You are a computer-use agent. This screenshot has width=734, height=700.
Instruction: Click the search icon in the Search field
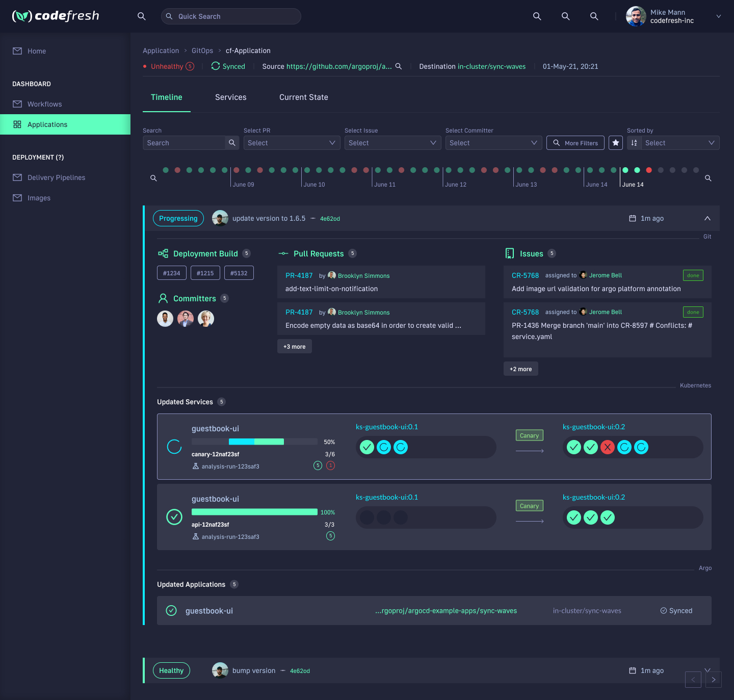(232, 143)
